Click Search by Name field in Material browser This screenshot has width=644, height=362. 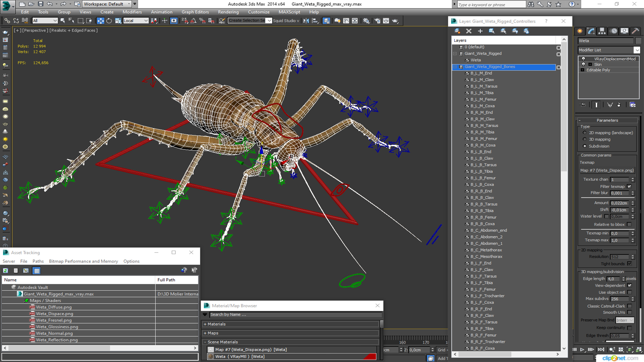tap(295, 315)
